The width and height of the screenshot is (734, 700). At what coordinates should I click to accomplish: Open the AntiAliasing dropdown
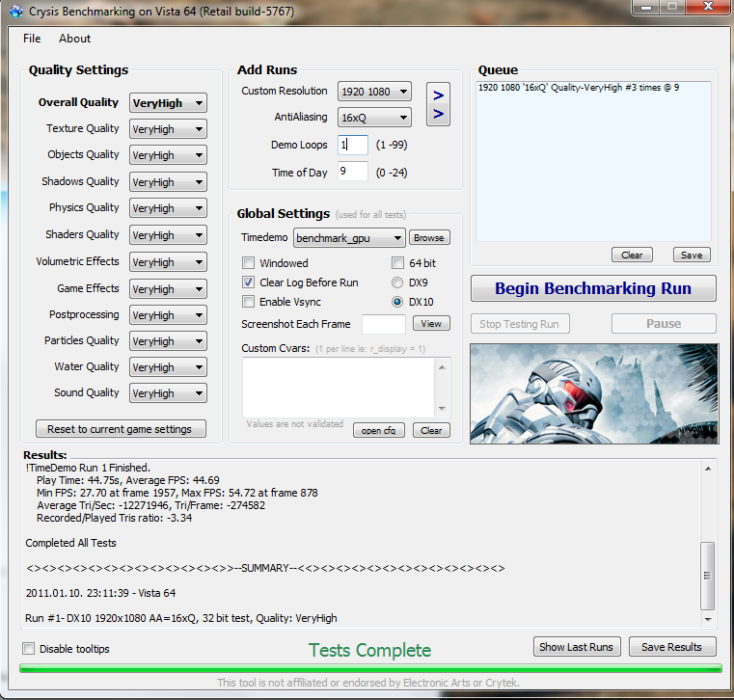pos(374,118)
